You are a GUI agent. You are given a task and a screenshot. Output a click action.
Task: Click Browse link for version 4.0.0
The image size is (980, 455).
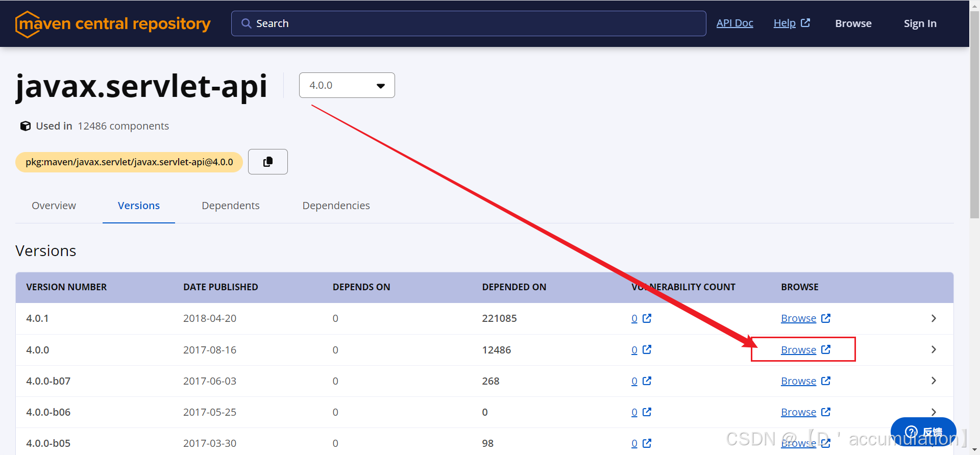point(798,350)
